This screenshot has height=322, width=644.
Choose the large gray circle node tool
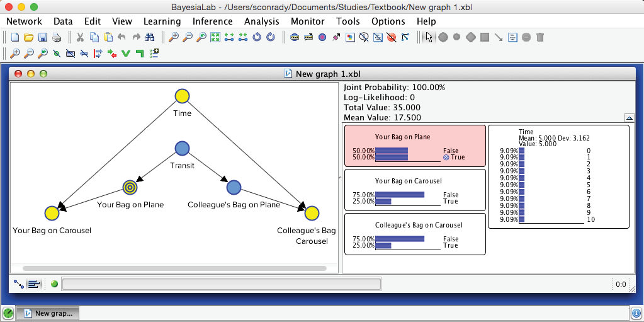tap(443, 37)
